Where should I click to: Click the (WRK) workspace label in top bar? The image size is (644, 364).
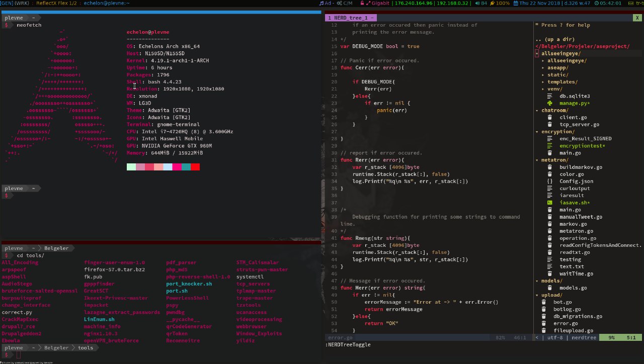(23, 3)
